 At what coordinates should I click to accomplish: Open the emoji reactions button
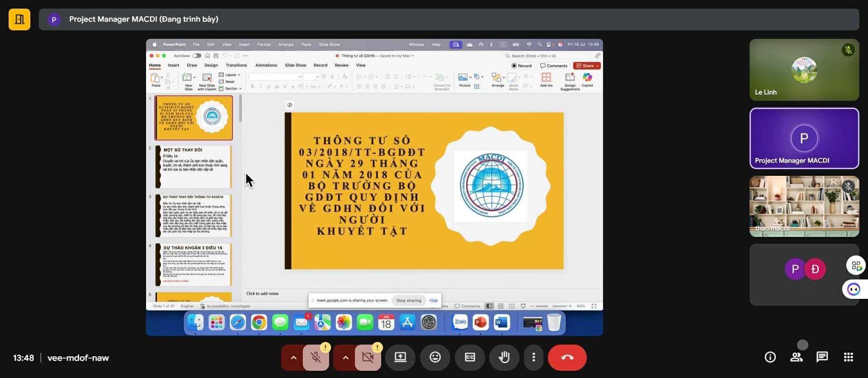(x=435, y=357)
